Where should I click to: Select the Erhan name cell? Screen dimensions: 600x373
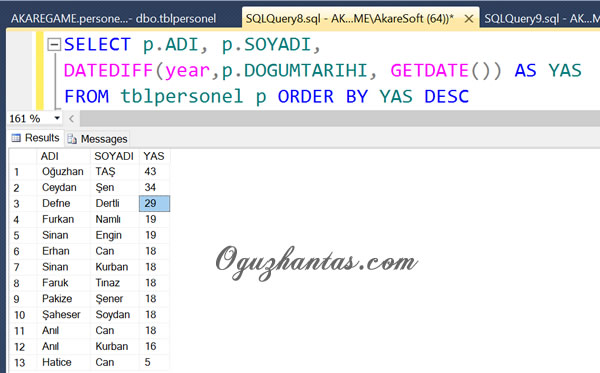click(64, 251)
